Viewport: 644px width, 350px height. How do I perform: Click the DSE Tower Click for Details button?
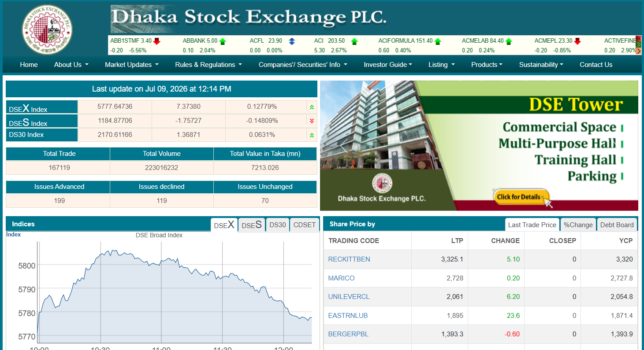[x=521, y=197]
